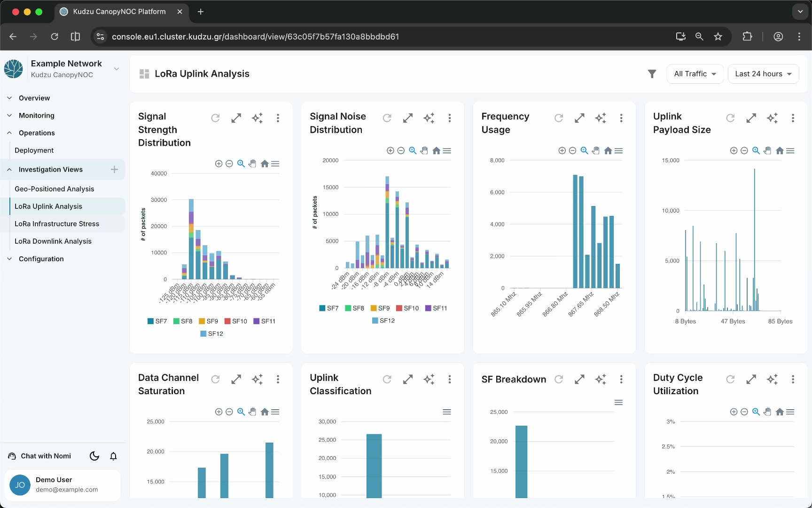Toggle SF12 series in Signal Strength legend
Viewport: 812px width, 508px height.
(211, 333)
